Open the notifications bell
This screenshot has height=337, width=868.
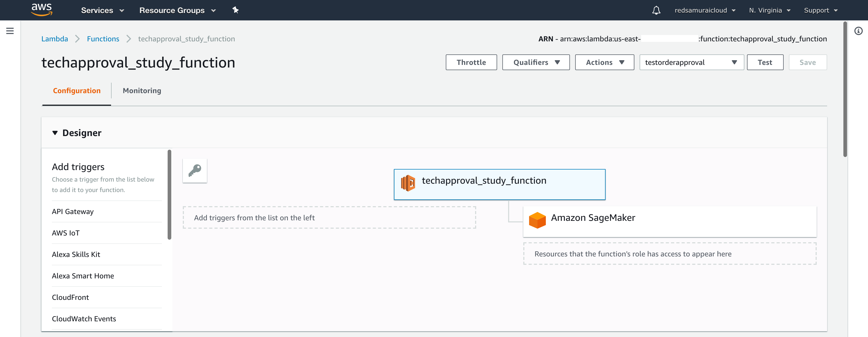pos(656,10)
